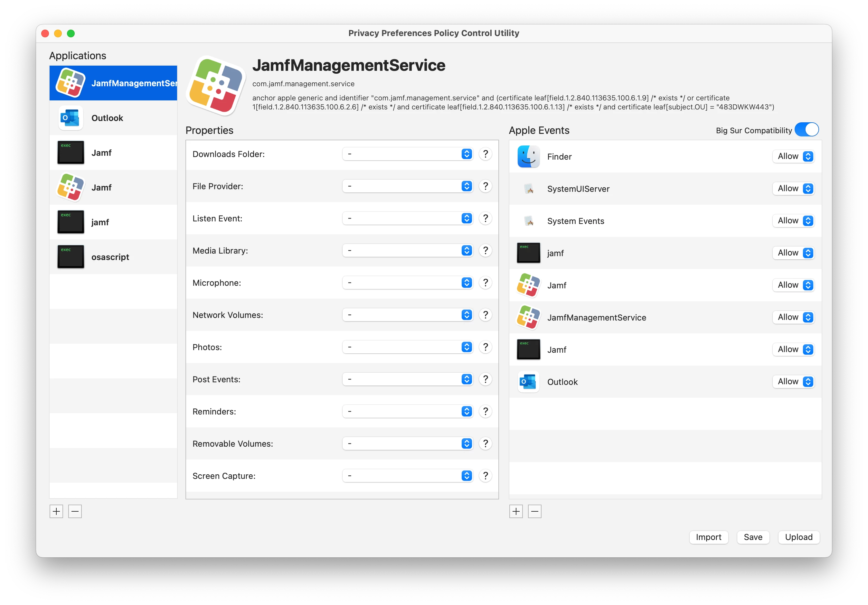Select the osascript row text
Screen dimensions: 868x605
(110, 257)
